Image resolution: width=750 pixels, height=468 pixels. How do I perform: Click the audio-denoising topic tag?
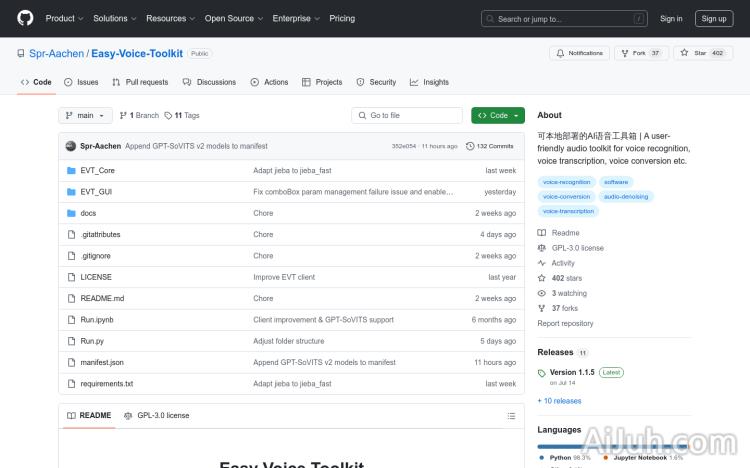pyautogui.click(x=626, y=197)
